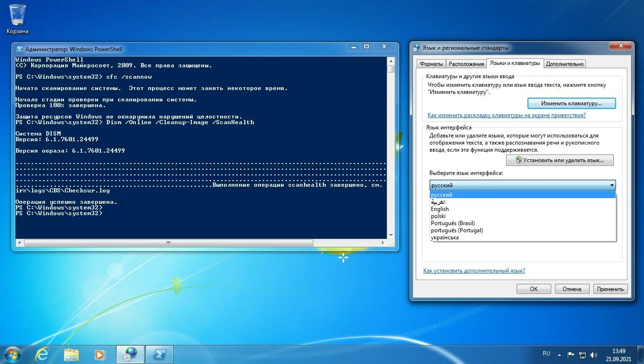The width and height of the screenshot is (644, 364).
Task: Open the volume speaker tray icon
Action: (594, 355)
